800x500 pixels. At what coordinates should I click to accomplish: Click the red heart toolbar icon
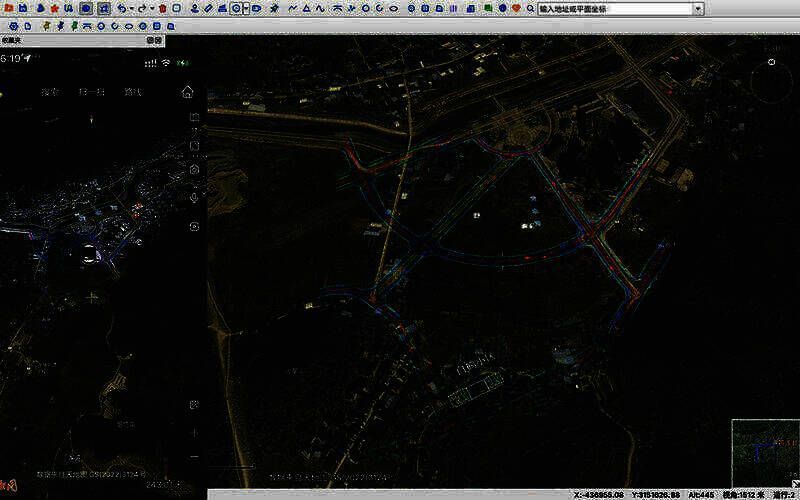pos(516,8)
